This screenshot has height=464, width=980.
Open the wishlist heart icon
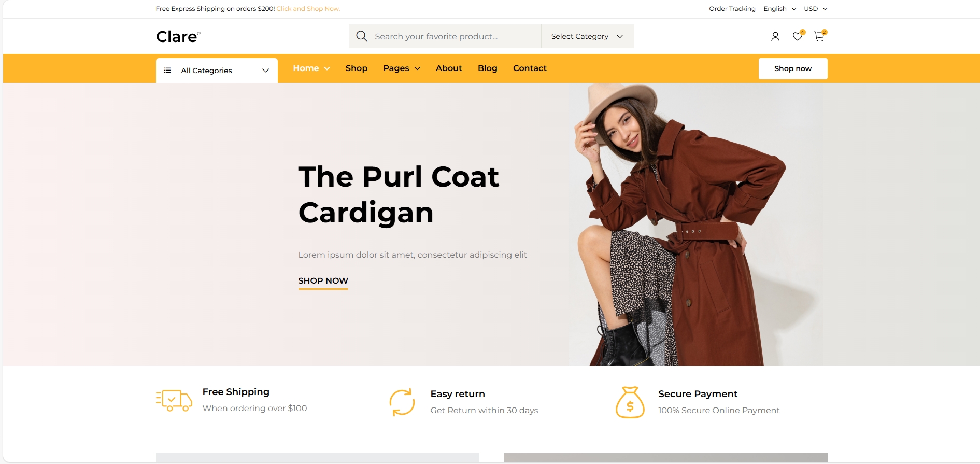[798, 36]
